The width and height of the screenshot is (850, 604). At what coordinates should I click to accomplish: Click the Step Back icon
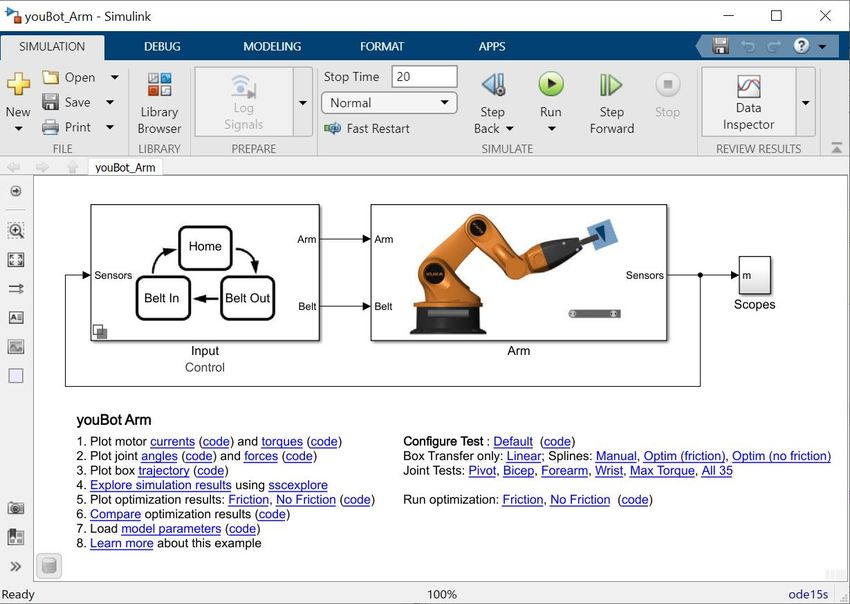[493, 85]
